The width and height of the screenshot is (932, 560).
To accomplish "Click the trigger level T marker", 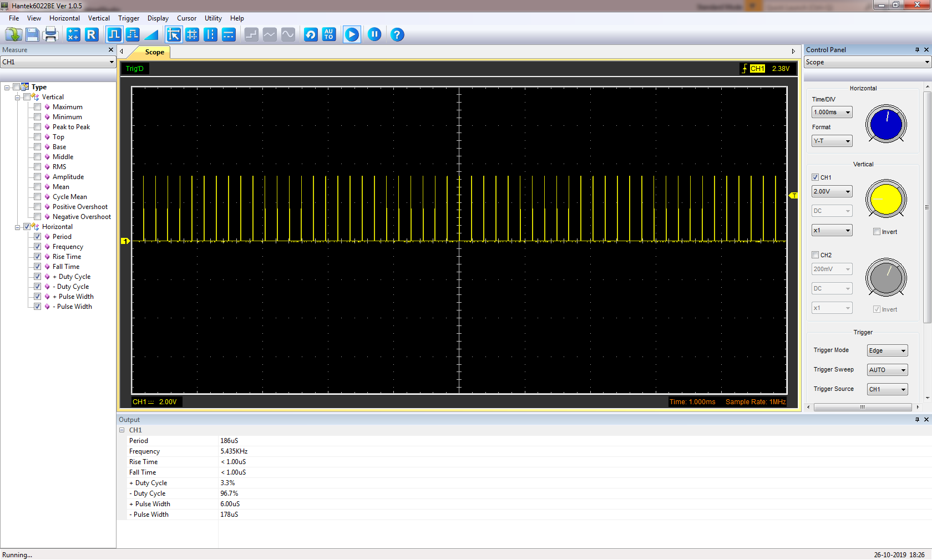I will pyautogui.click(x=793, y=196).
